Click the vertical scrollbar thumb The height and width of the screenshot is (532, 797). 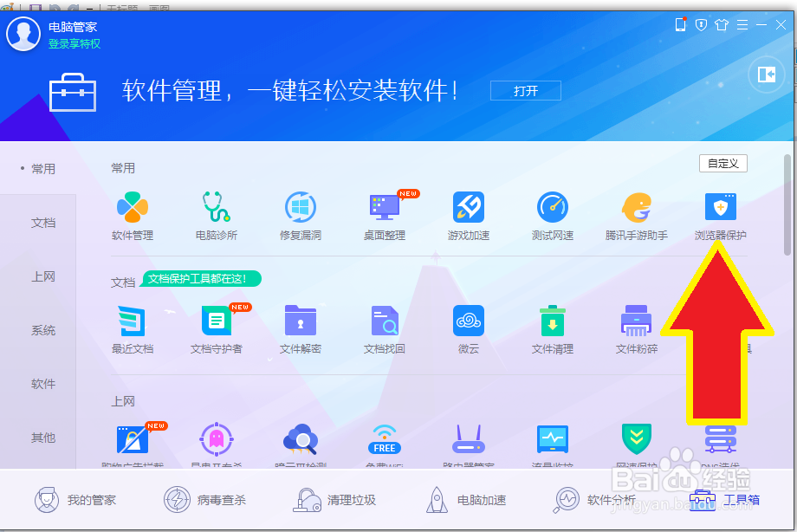pos(787,204)
